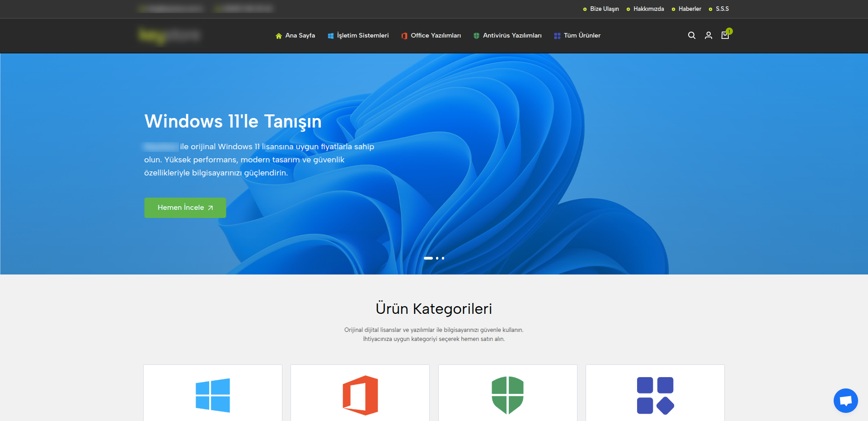This screenshot has height=421, width=868.
Task: Jump to the second banner slide dot
Action: pos(437,258)
